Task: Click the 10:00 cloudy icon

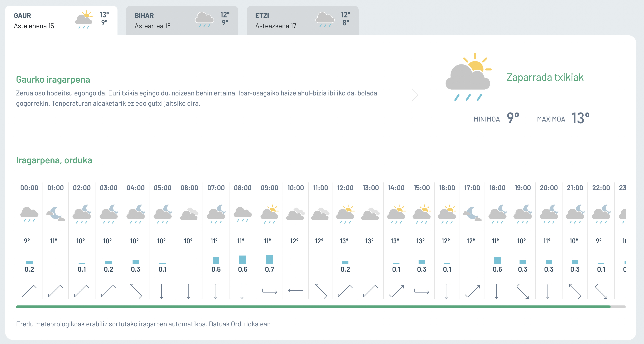Action: [296, 214]
